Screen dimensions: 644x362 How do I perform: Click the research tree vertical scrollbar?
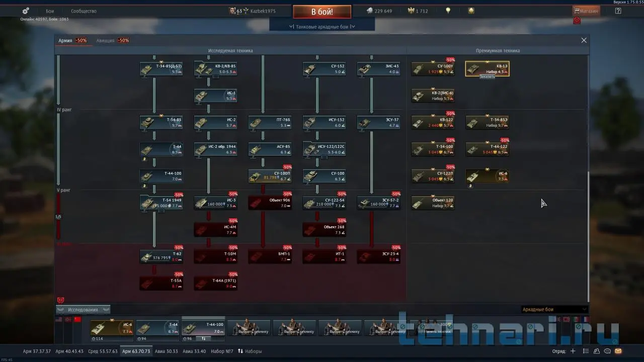(x=588, y=236)
